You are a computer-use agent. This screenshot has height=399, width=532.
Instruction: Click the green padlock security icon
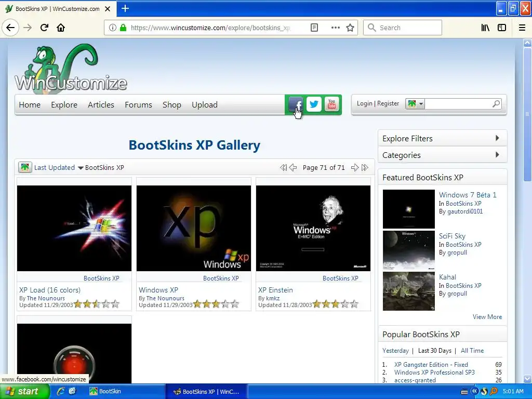pos(123,28)
